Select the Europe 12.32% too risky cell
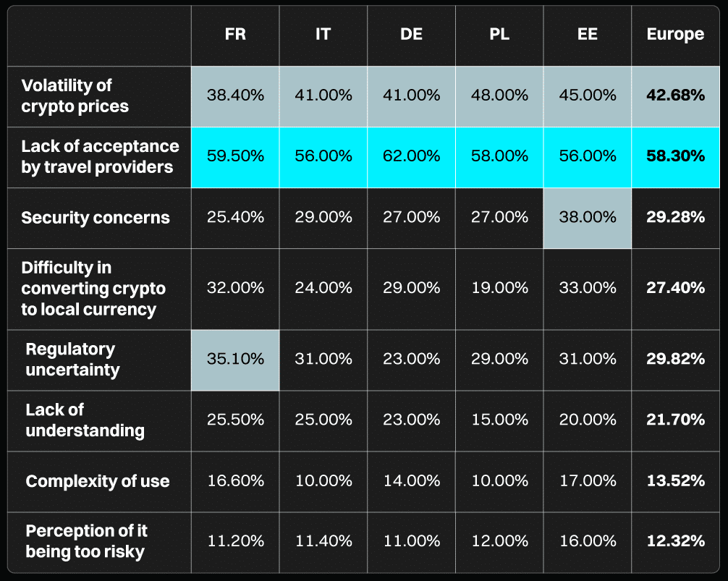The width and height of the screenshot is (728, 581). coord(675,542)
